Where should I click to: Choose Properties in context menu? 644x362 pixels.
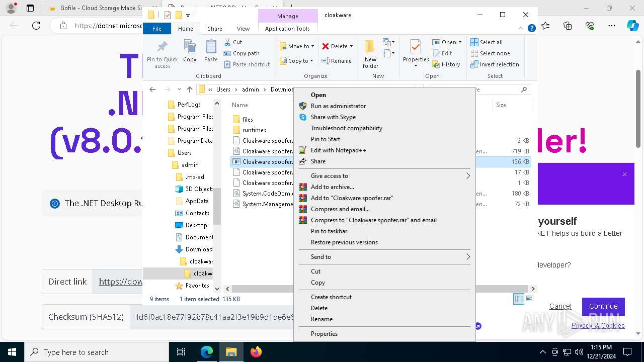[384, 334]
